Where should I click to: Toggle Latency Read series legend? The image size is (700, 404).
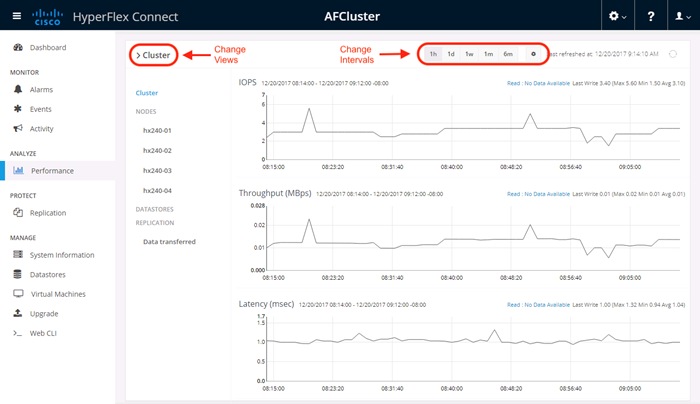[x=538, y=304]
